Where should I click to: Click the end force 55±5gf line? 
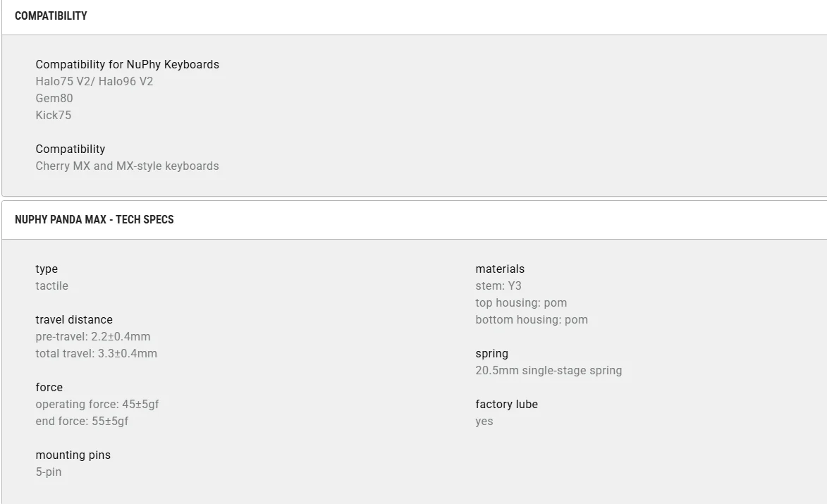coord(82,422)
